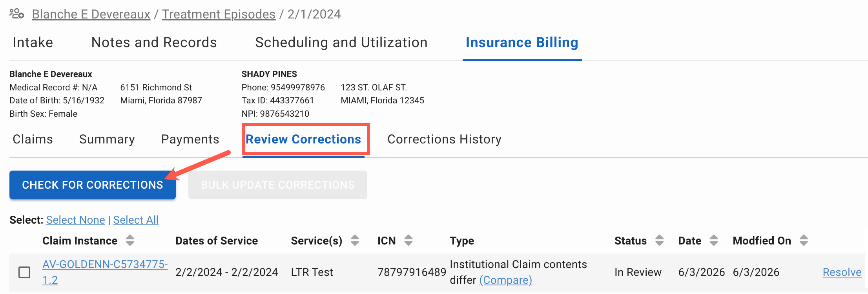Image resolution: width=868 pixels, height=294 pixels.
Task: Open Blanche E Devereaux breadcrumb link
Action: (91, 14)
